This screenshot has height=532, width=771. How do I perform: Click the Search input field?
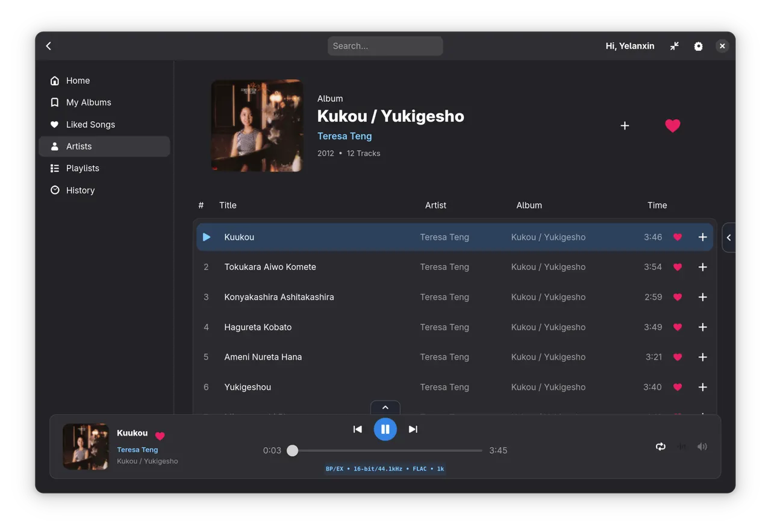(x=385, y=46)
